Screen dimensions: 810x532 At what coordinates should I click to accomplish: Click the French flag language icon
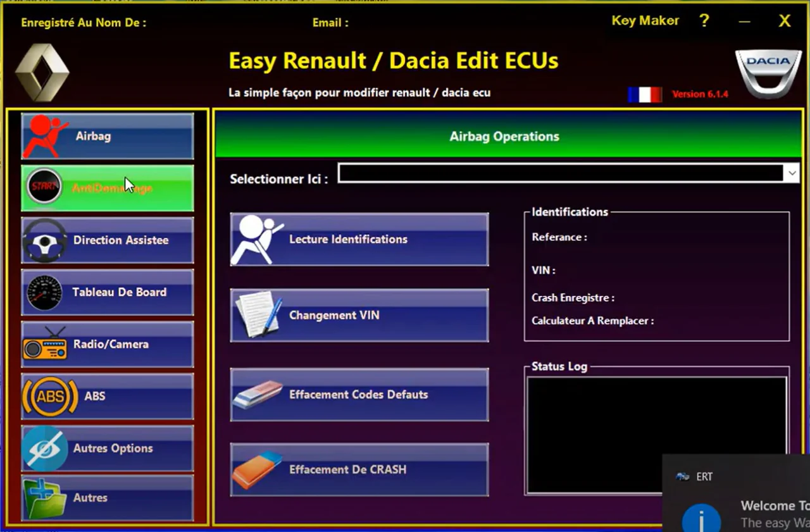click(x=644, y=94)
